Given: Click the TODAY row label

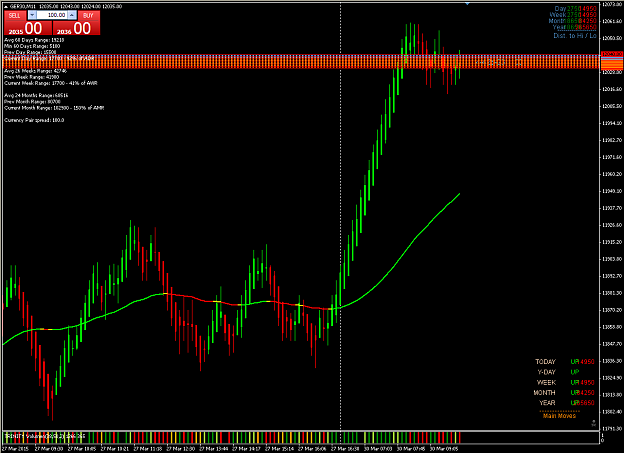Looking at the screenshot, I should [x=545, y=362].
